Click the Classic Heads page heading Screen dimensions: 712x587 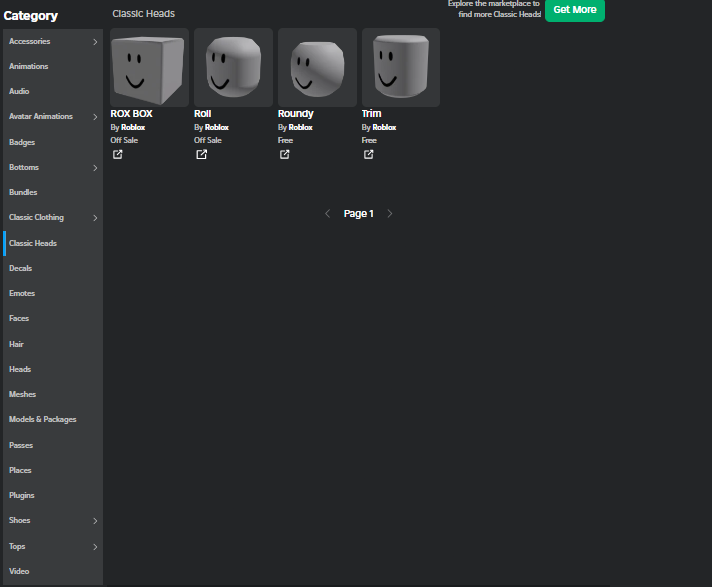[143, 14]
